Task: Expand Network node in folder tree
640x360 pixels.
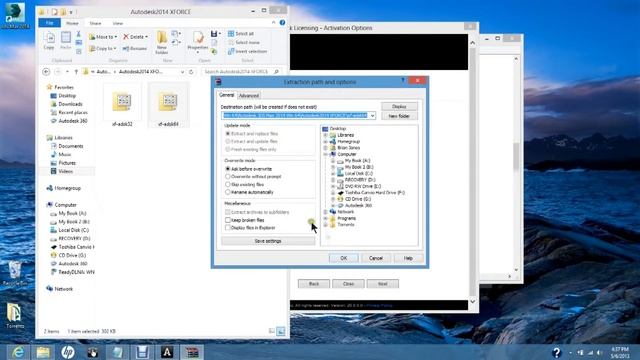Action: [x=326, y=212]
